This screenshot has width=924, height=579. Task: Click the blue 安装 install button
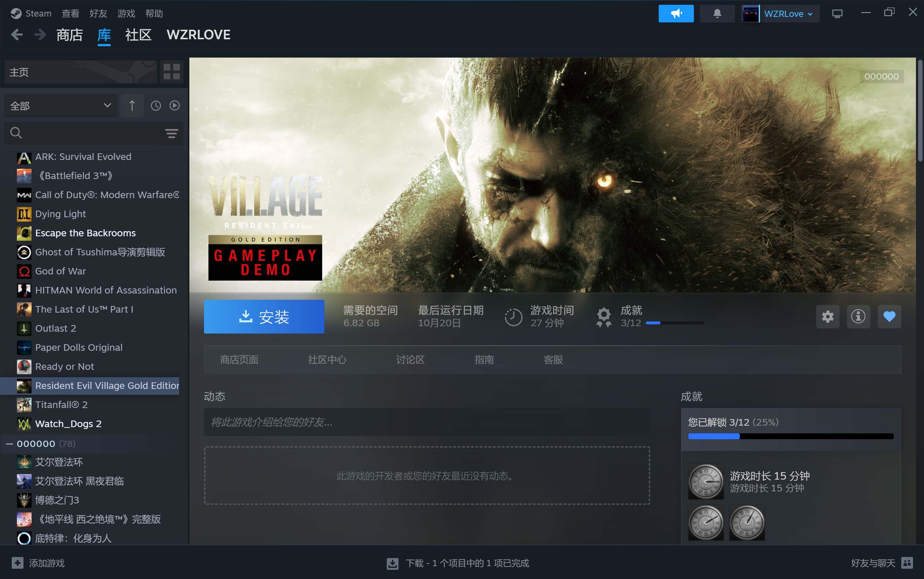click(264, 317)
